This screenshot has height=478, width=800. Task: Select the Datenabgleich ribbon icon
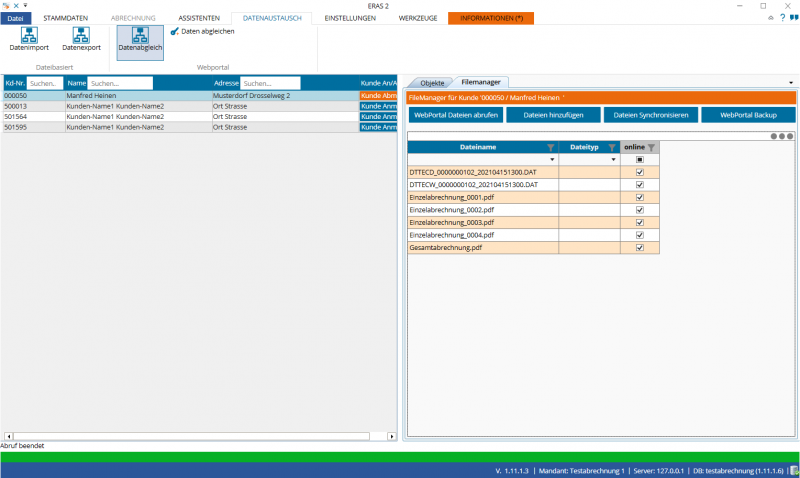tap(140, 42)
